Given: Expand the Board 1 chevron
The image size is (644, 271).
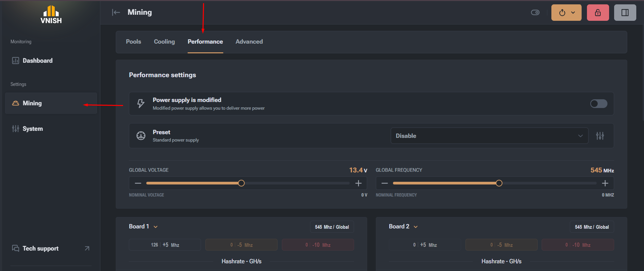Looking at the screenshot, I should pos(156,227).
